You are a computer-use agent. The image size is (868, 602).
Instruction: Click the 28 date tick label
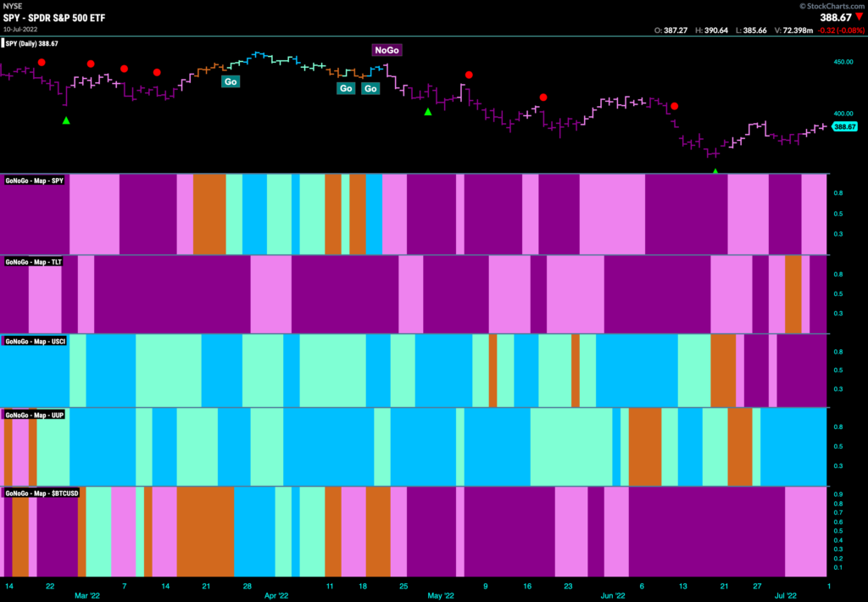247,586
